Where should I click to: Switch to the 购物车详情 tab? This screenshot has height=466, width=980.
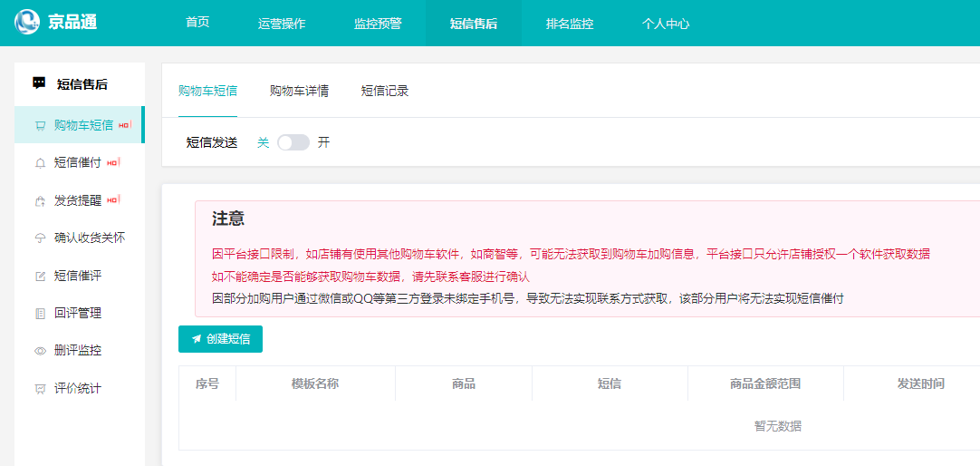click(299, 91)
